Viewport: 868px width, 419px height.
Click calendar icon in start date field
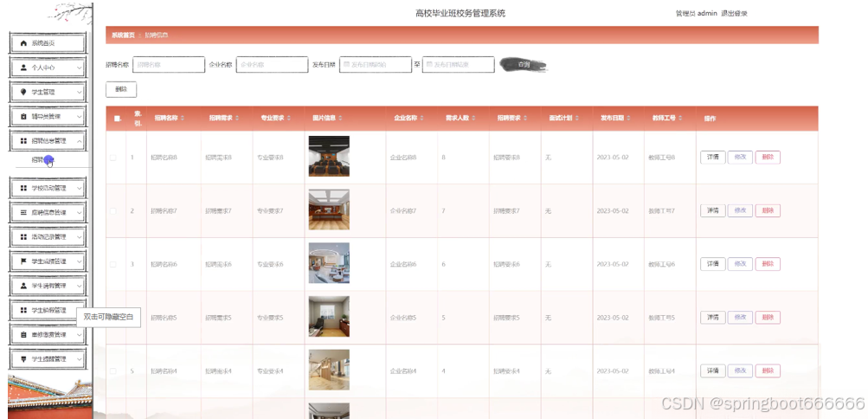click(346, 64)
